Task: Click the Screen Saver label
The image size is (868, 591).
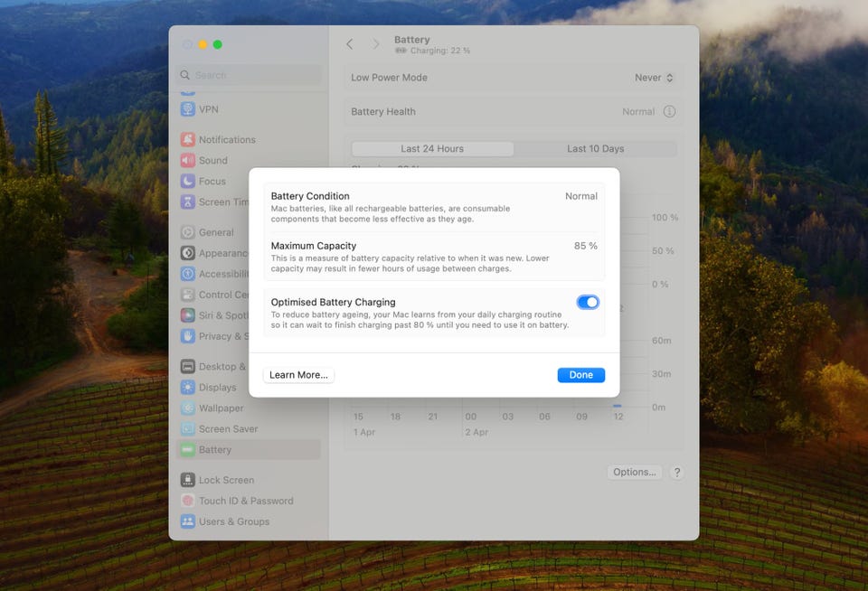Action: click(228, 429)
